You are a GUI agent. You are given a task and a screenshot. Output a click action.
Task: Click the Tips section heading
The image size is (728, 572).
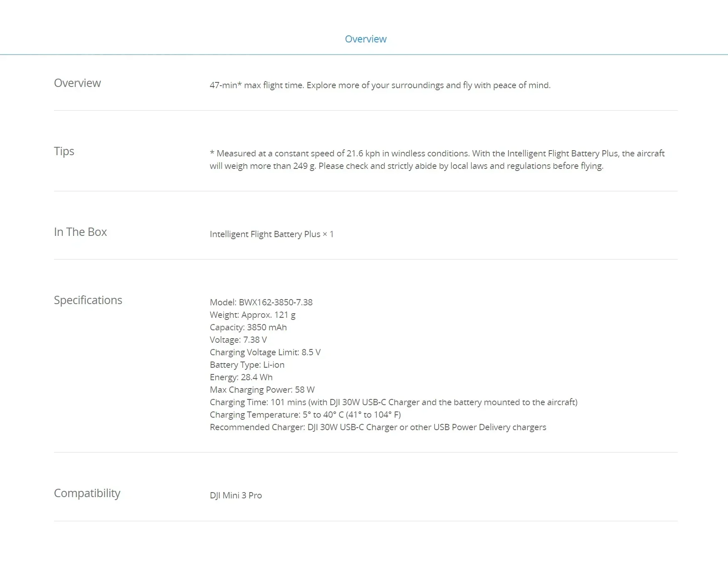coord(64,151)
